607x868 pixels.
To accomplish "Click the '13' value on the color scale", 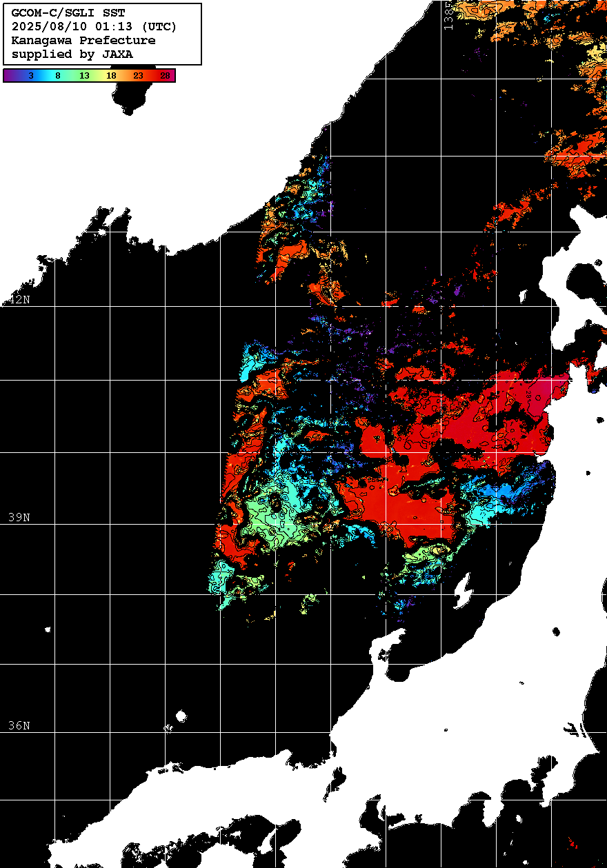I will (x=84, y=76).
